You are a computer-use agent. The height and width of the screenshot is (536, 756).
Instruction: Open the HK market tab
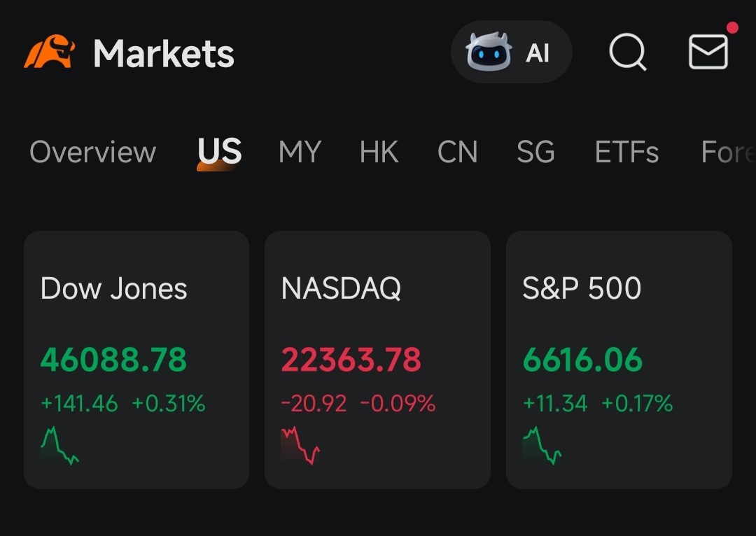coord(379,152)
